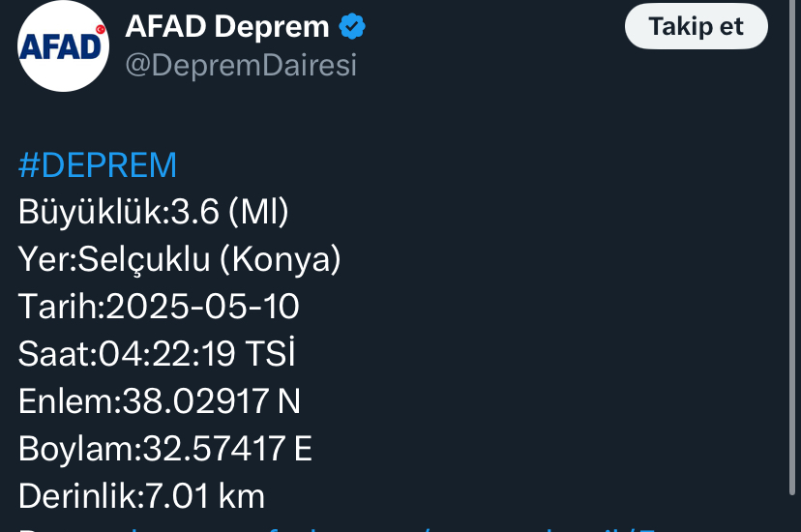Viewport: 801px width, 532px height.
Task: Click the km unit after the depth value
Action: (242, 496)
